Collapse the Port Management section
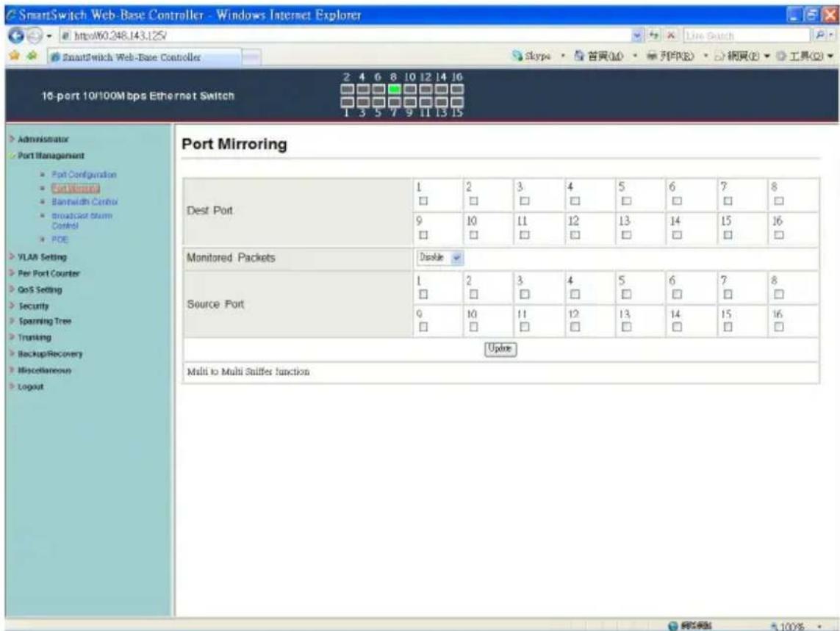Image resolution: width=840 pixels, height=631 pixels. tap(46, 156)
